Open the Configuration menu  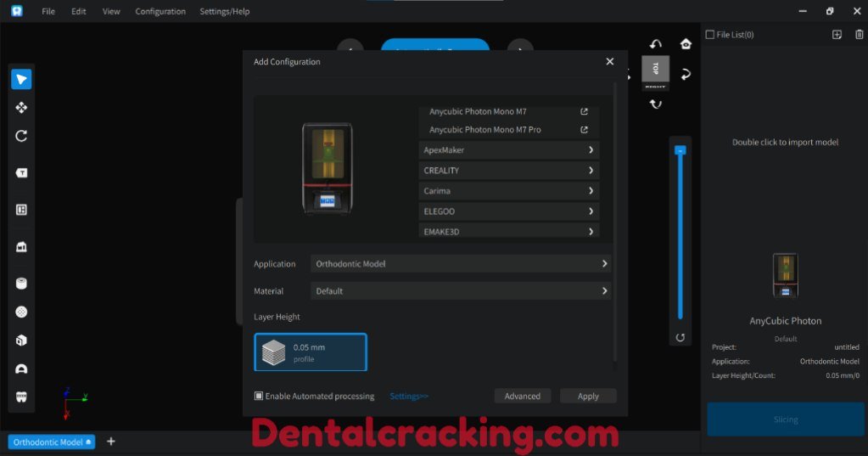(160, 12)
